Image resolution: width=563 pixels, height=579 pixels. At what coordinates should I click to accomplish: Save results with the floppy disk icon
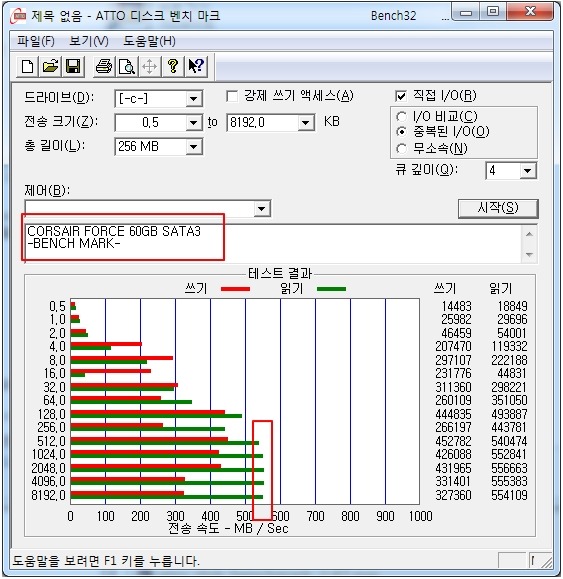73,67
